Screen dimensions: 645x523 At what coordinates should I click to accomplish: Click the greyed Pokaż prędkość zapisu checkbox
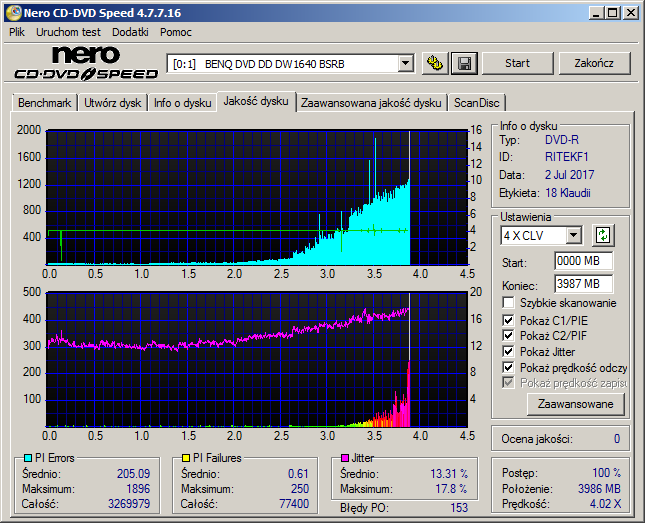(508, 383)
